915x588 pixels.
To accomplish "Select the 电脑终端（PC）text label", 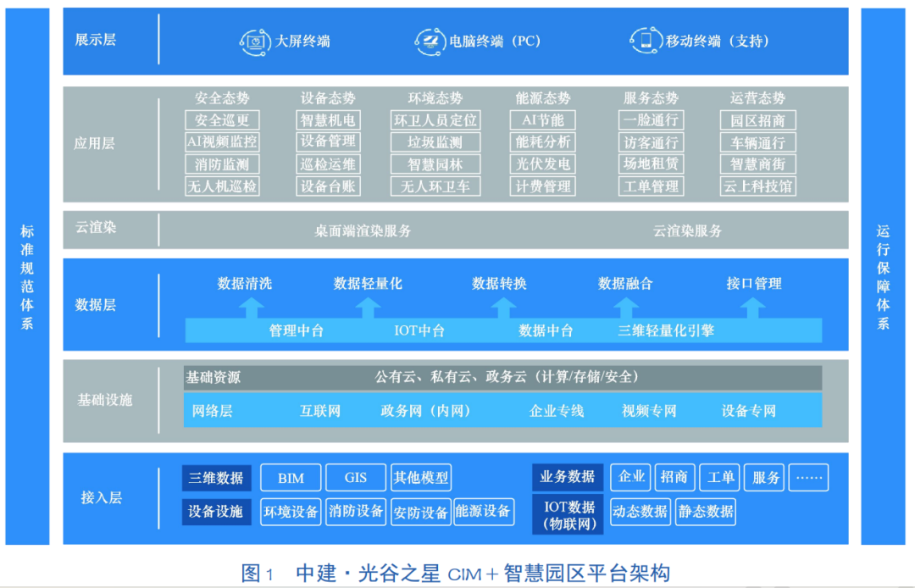I will [495, 42].
